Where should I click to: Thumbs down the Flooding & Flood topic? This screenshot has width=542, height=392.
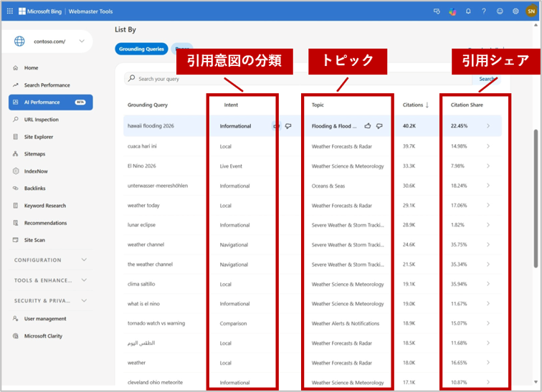tap(379, 125)
